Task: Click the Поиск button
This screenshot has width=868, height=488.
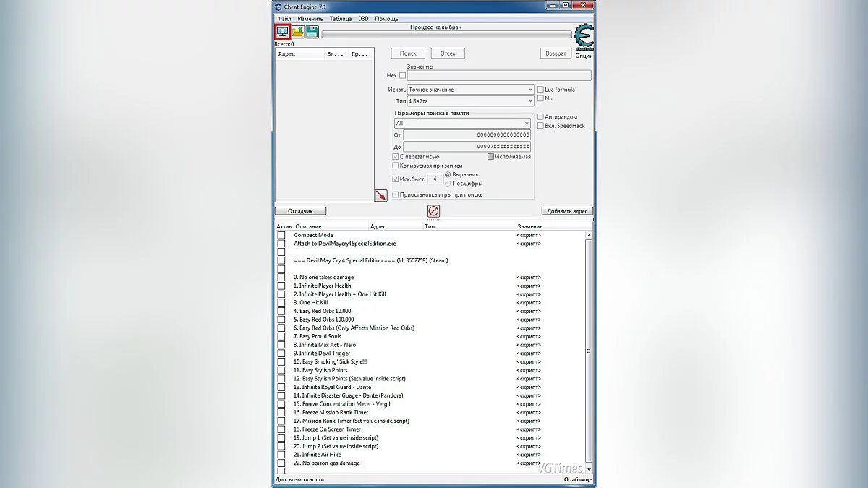Action: tap(408, 53)
